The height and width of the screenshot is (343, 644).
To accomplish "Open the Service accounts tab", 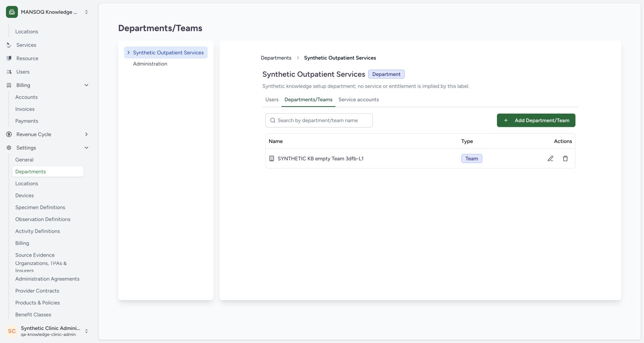I will (359, 100).
